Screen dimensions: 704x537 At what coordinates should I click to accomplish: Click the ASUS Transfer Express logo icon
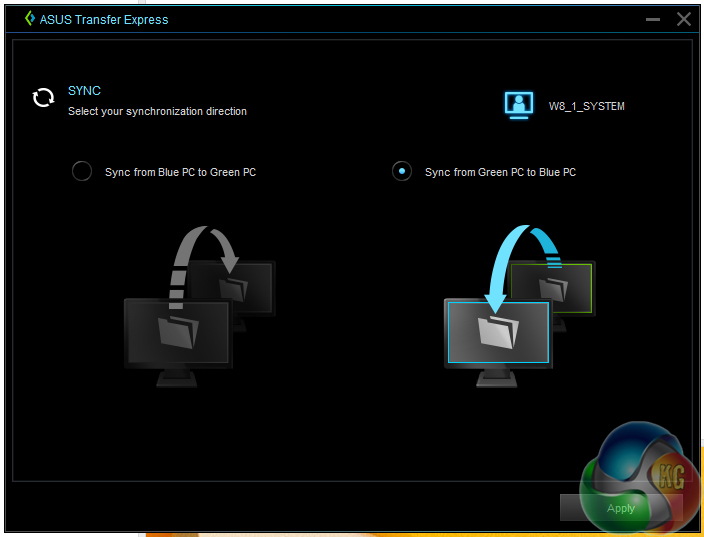pyautogui.click(x=30, y=19)
